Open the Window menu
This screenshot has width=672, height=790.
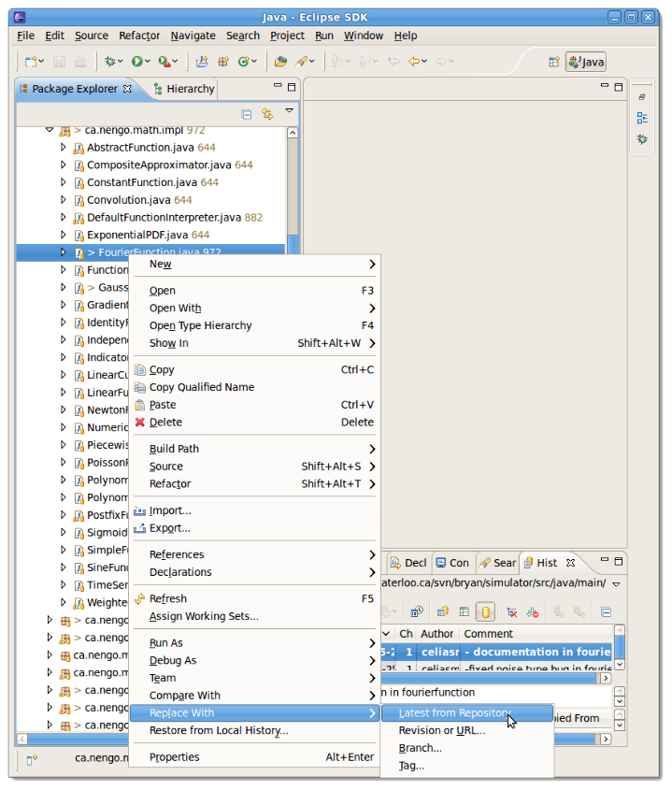(x=364, y=36)
